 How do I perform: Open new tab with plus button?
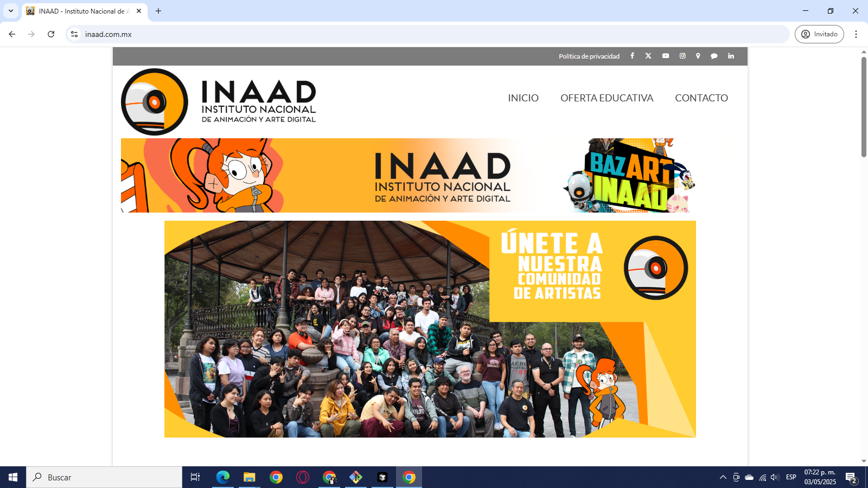(x=158, y=11)
